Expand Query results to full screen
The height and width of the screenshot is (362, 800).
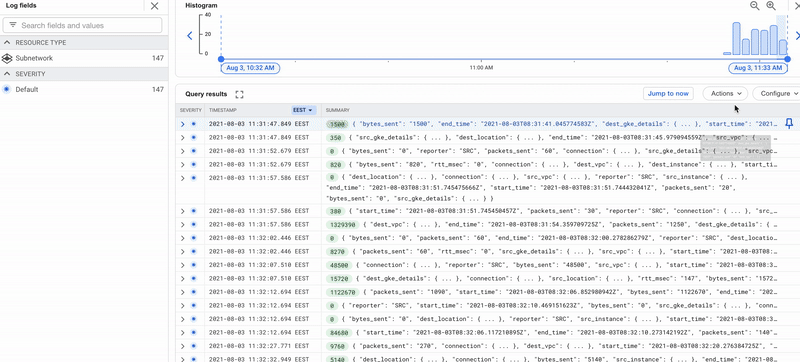(239, 94)
